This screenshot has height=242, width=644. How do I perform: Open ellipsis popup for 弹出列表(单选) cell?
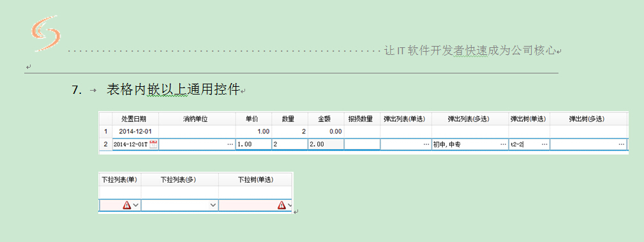point(426,144)
